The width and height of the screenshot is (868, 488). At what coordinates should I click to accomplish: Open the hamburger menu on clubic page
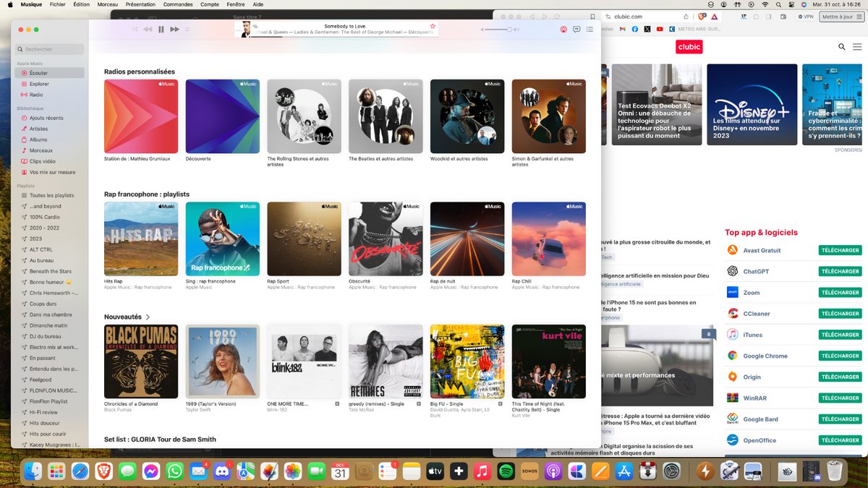(856, 47)
